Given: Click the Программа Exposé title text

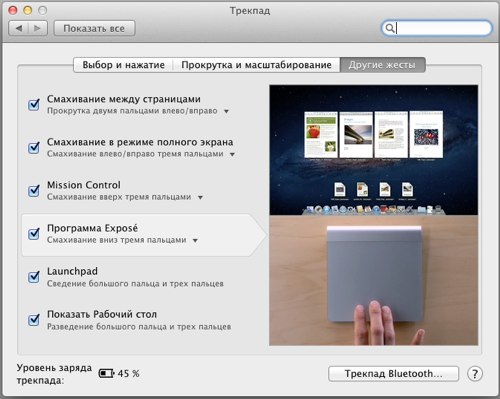Looking at the screenshot, I should tap(92, 228).
